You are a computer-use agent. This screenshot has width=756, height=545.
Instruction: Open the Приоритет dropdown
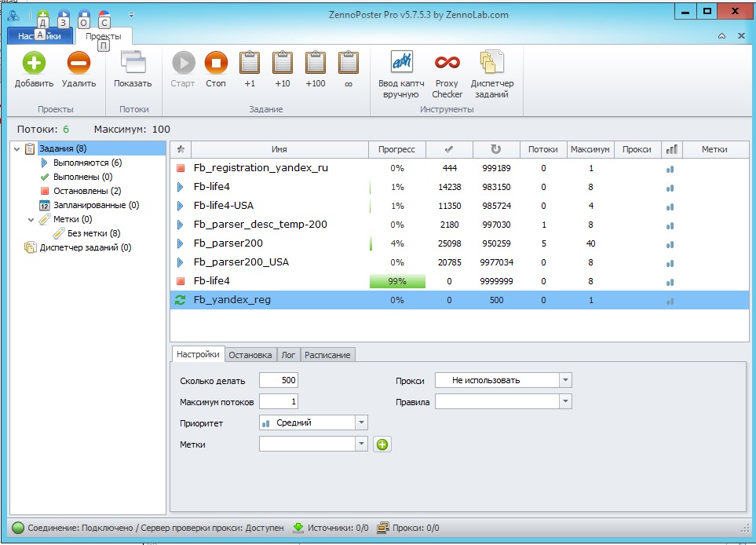click(x=361, y=422)
